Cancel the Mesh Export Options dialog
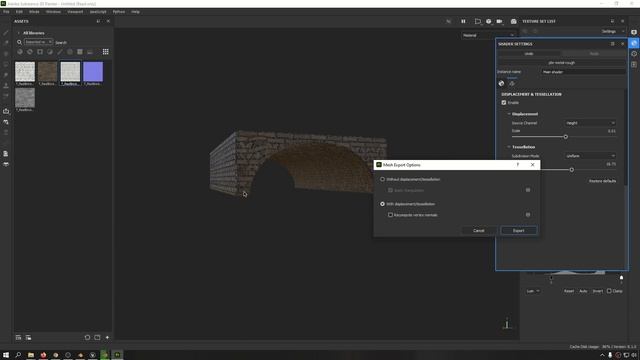Image resolution: width=640 pixels, height=360 pixels. [478, 231]
